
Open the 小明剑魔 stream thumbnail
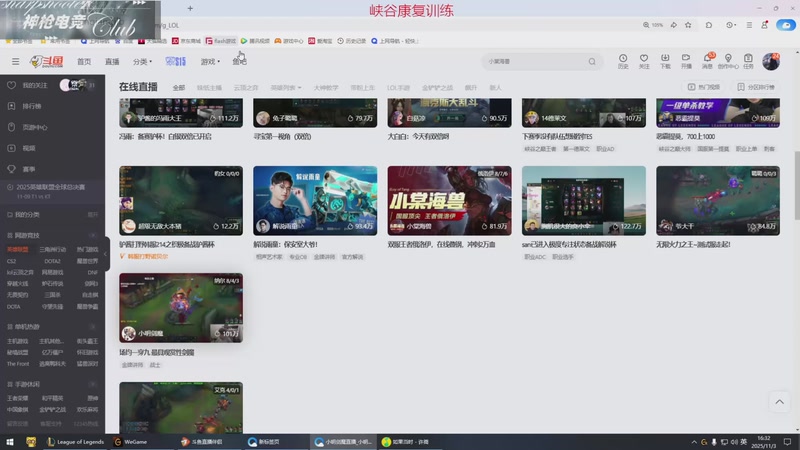tap(181, 308)
